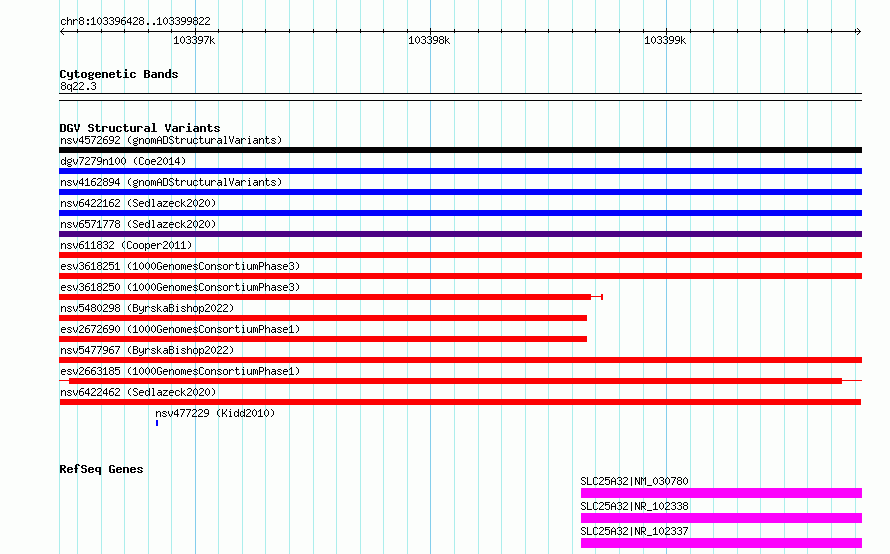Click the SLC25A32|NR_102337 gene label

point(634,531)
